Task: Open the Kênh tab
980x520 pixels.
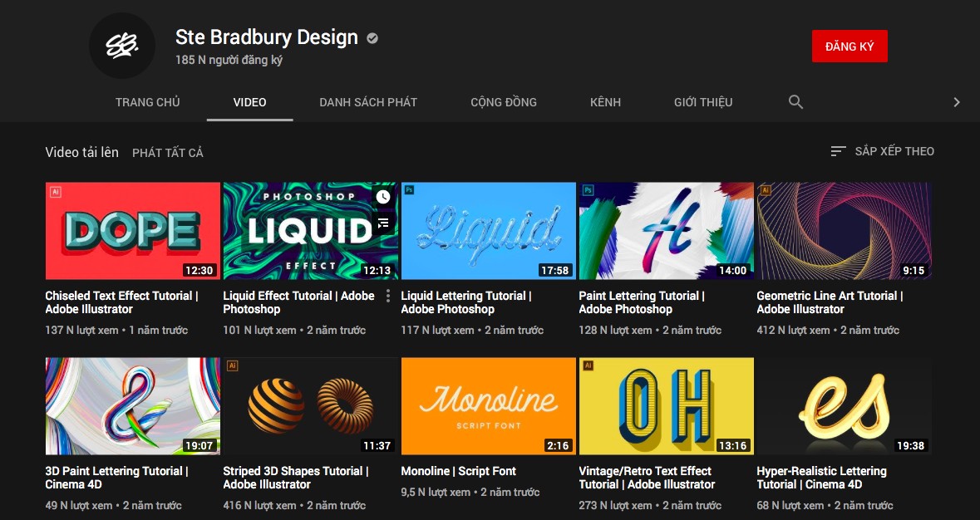Action: pos(606,101)
